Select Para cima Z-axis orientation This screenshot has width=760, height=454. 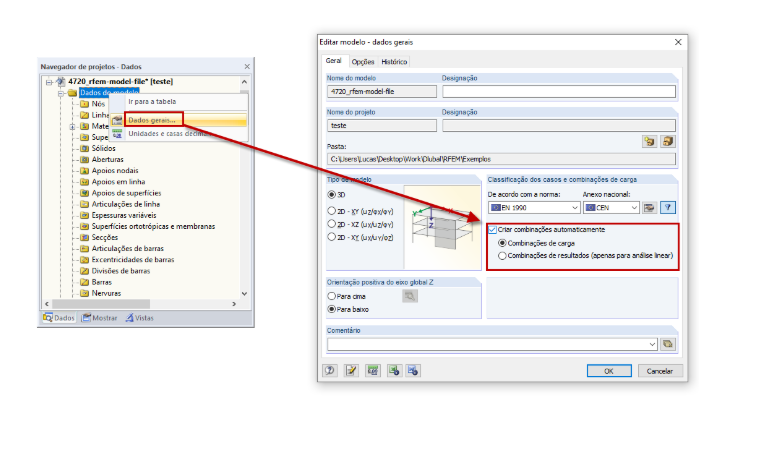pos(332,296)
